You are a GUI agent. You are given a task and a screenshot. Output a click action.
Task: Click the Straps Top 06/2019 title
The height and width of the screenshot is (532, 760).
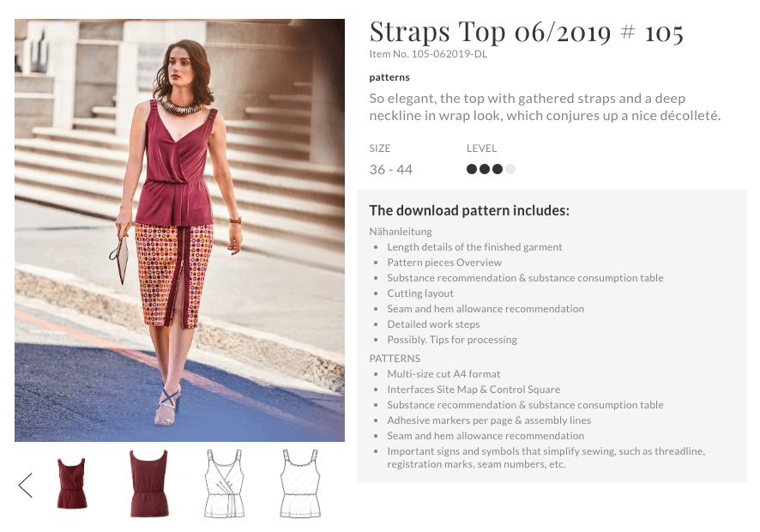(x=527, y=33)
